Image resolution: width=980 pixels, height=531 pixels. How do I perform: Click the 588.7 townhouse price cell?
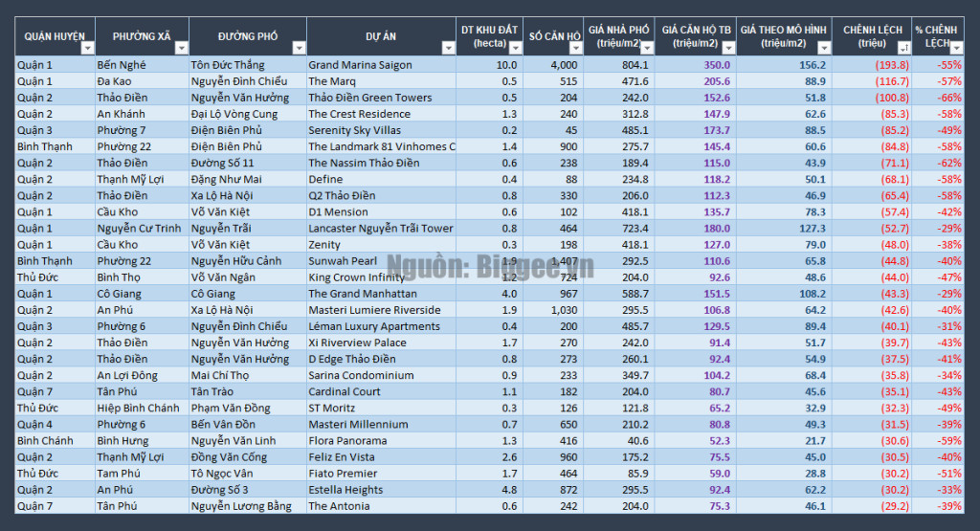pos(619,294)
